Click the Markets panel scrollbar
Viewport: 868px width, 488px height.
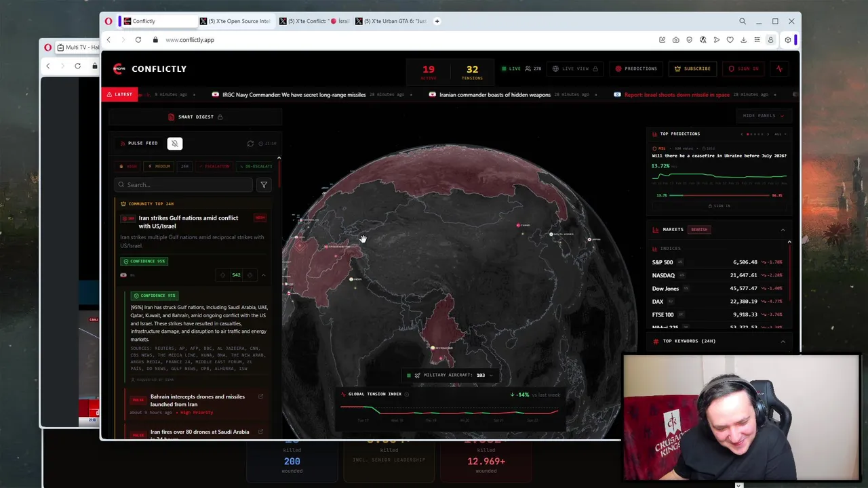789,271
